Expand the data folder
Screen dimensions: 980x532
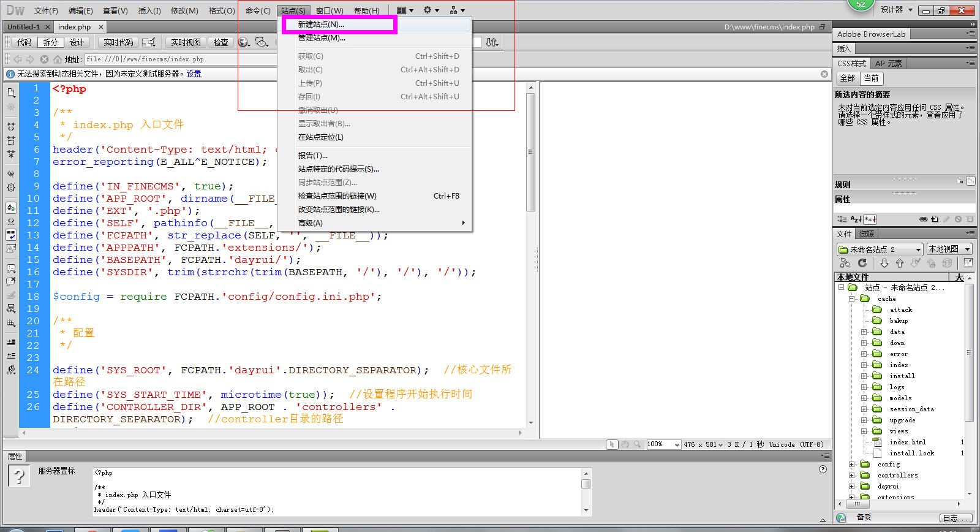pyautogui.click(x=864, y=332)
